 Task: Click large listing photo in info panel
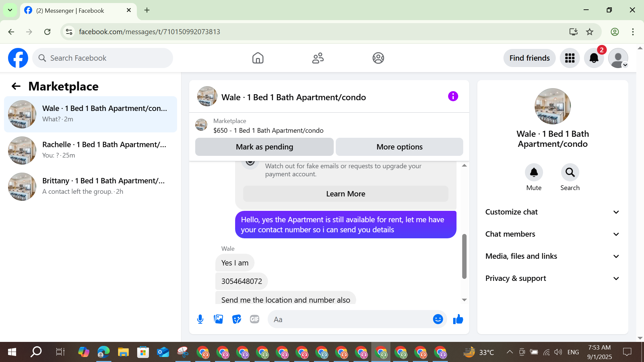click(x=552, y=106)
